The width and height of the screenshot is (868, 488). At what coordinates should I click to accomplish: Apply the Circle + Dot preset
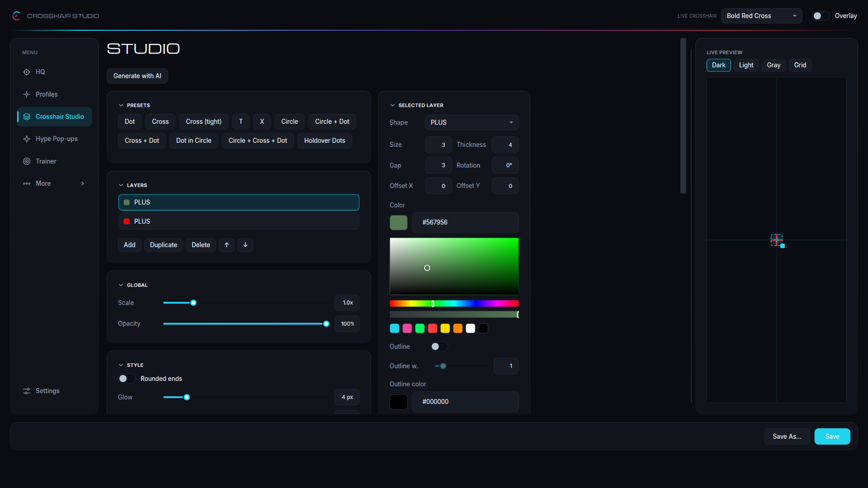[x=332, y=122]
